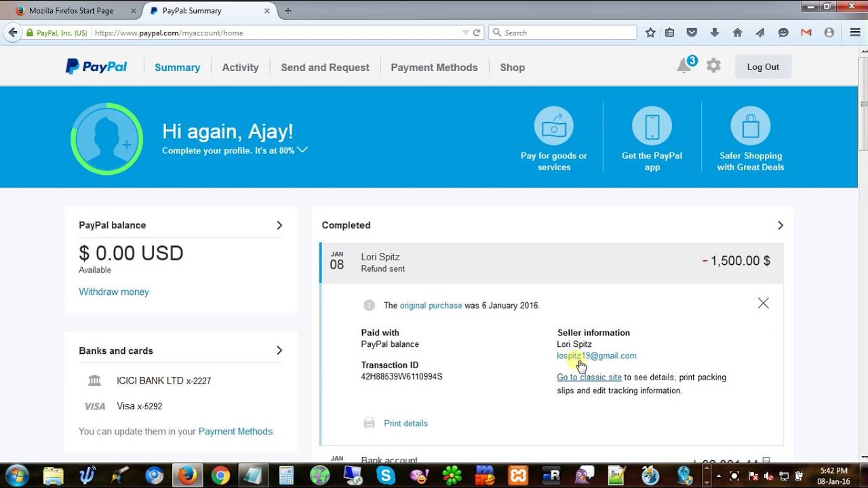
Task: Open Google Chrome from the taskbar
Action: coord(220,475)
